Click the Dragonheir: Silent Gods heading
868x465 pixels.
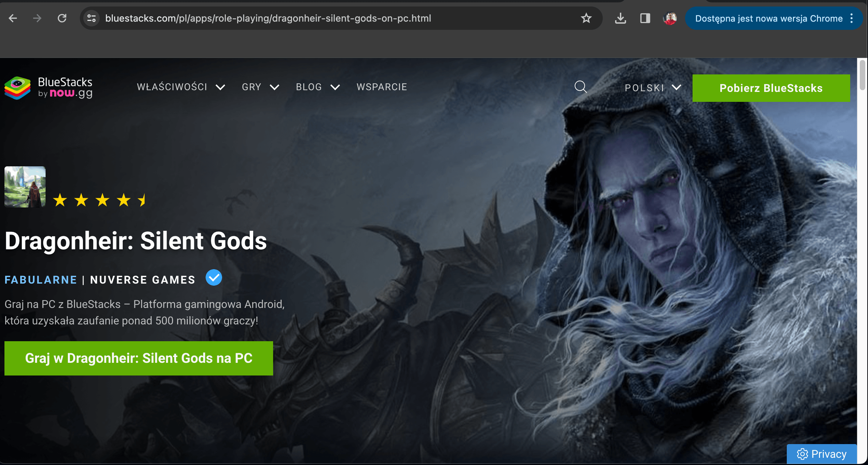coord(136,241)
